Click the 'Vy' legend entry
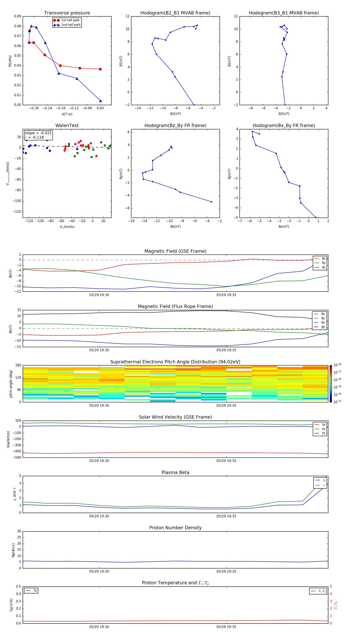This screenshot has height=644, width=351. click(320, 429)
